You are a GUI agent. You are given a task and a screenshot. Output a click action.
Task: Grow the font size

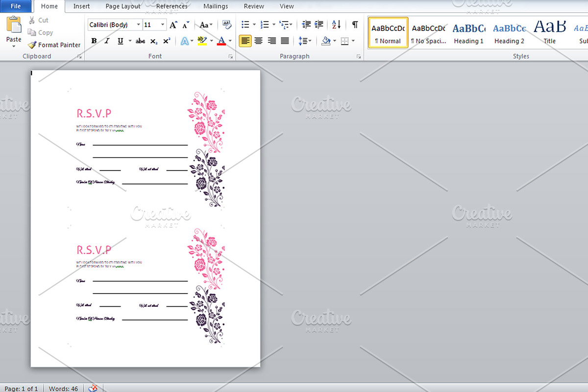(x=173, y=24)
